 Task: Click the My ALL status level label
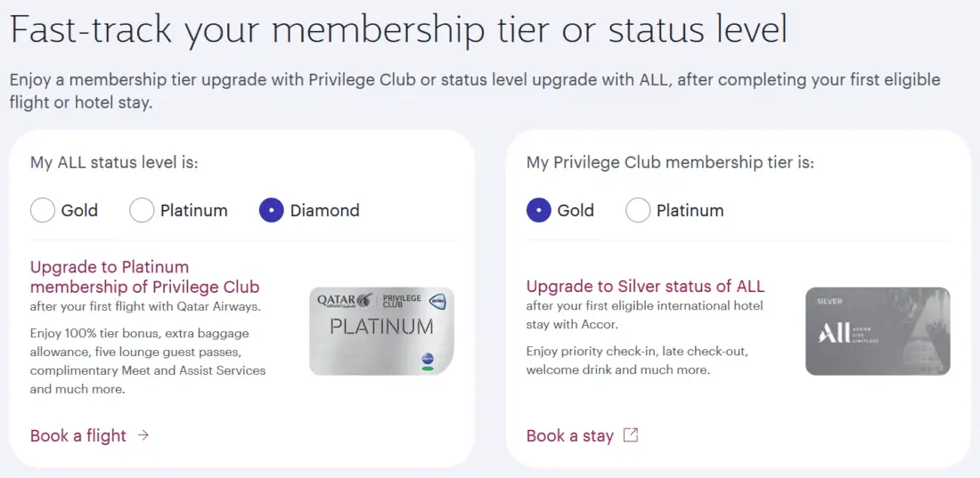pyautogui.click(x=114, y=163)
